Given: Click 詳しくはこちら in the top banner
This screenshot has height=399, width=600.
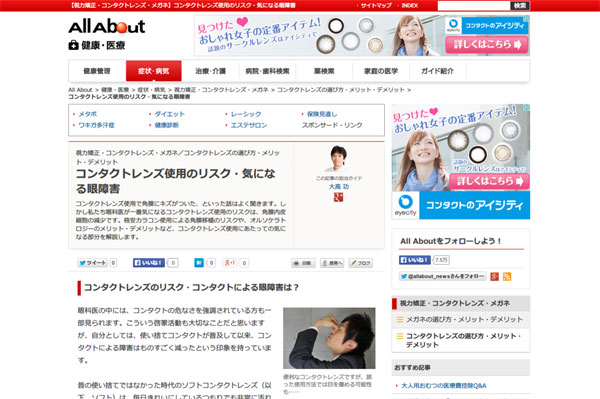Looking at the screenshot, I should point(487,44).
